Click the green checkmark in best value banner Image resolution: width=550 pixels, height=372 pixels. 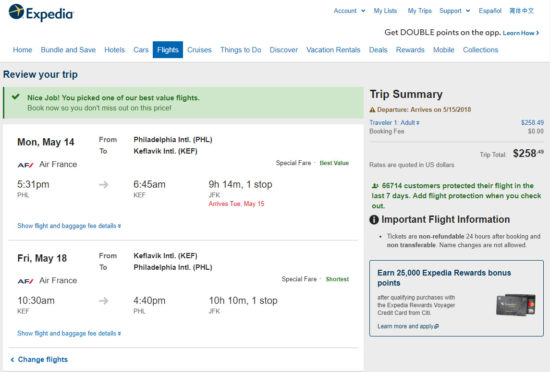point(15,96)
